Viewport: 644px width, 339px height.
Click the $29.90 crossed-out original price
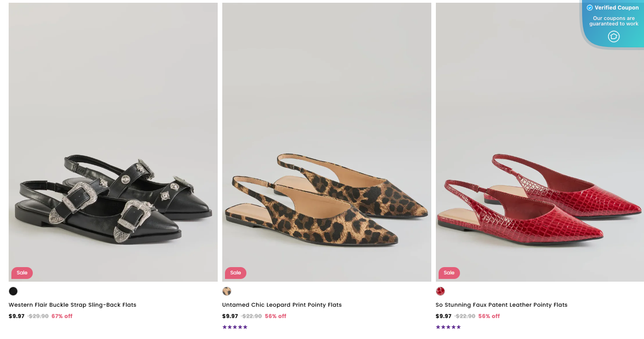click(38, 316)
